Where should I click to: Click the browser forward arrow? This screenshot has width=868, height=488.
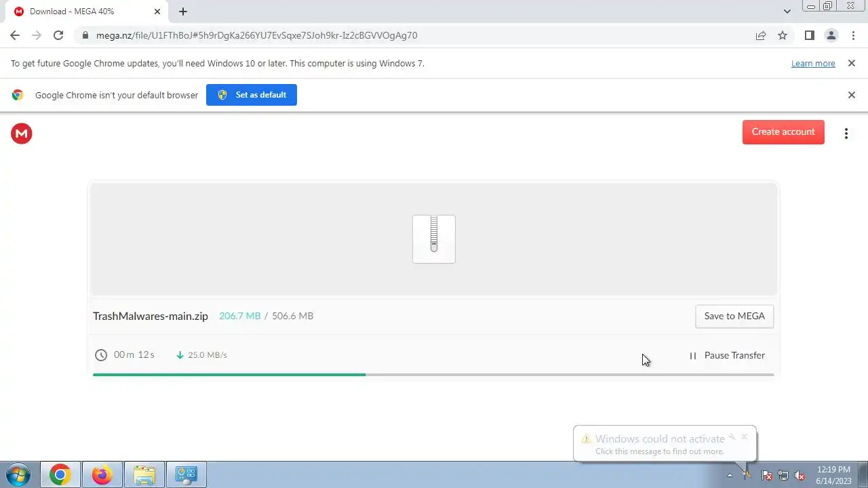(x=37, y=35)
